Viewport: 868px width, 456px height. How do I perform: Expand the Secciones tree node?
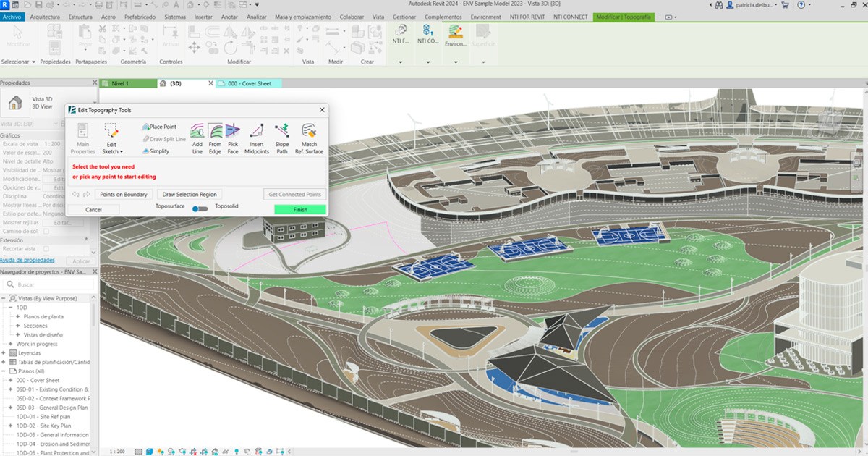click(17, 326)
